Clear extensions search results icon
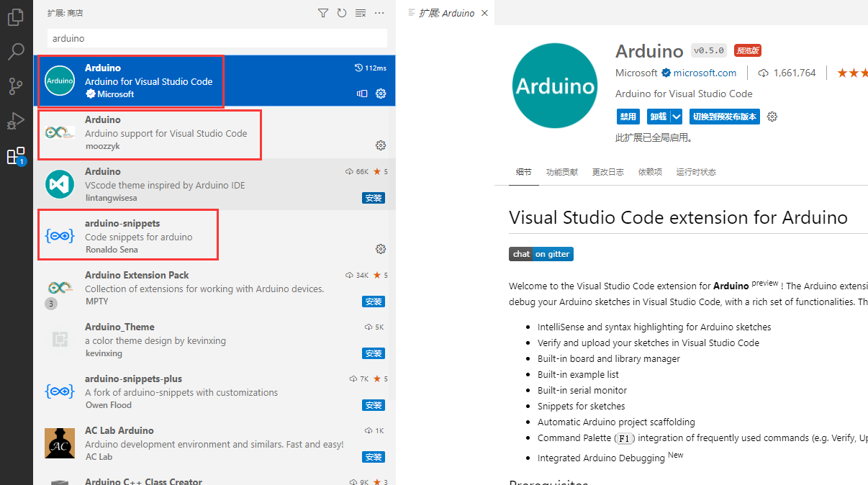 (x=361, y=13)
